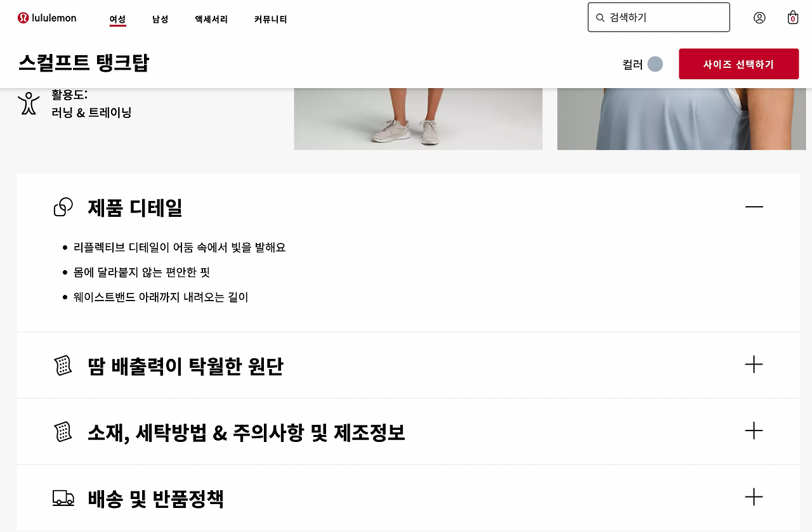Image resolution: width=812 pixels, height=532 pixels.
Task: Click the search magnifier icon
Action: [x=600, y=18]
